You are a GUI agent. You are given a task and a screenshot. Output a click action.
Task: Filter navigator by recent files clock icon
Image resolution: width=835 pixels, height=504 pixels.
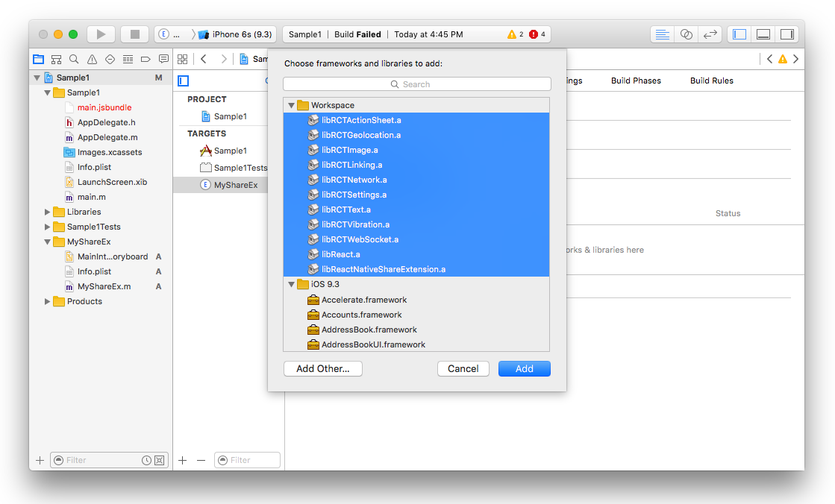pyautogui.click(x=146, y=460)
